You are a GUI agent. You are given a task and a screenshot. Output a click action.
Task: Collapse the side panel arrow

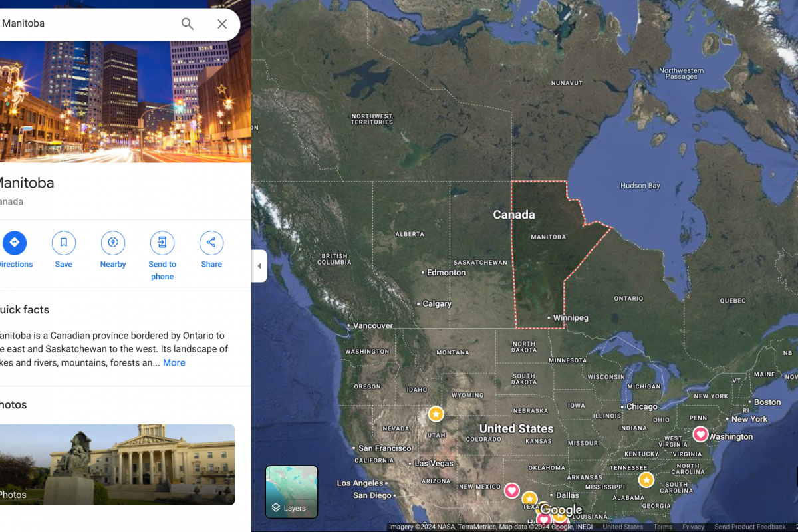259,266
